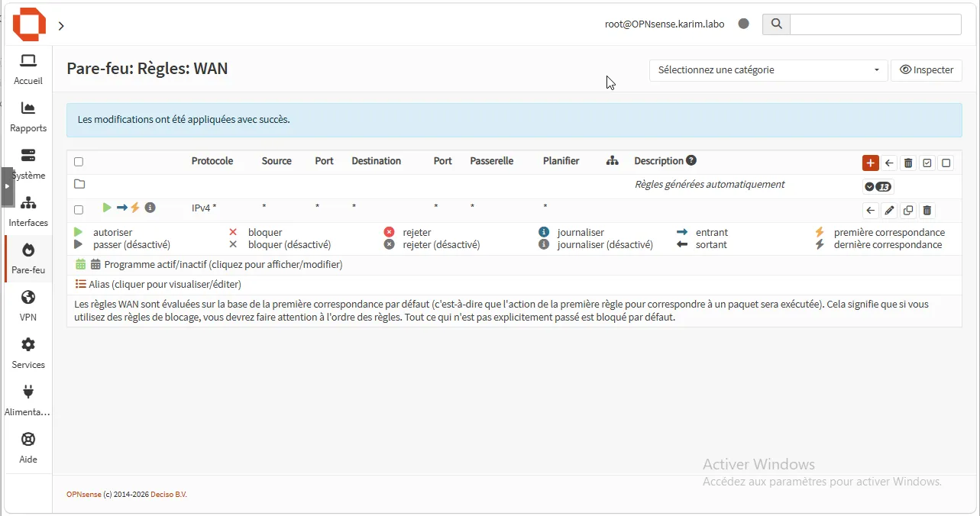This screenshot has height=516, width=980.
Task: Expand automatically generated rules badge 13
Action: (878, 187)
